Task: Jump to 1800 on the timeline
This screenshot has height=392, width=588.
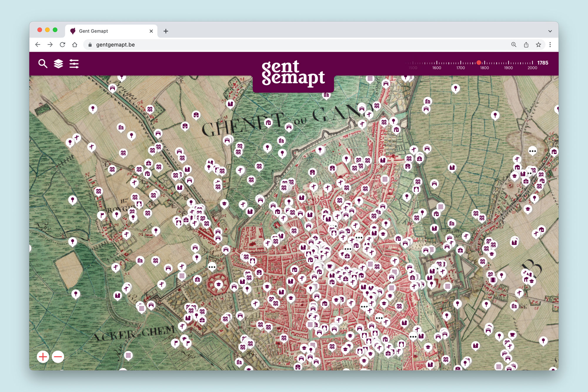Action: tap(485, 68)
